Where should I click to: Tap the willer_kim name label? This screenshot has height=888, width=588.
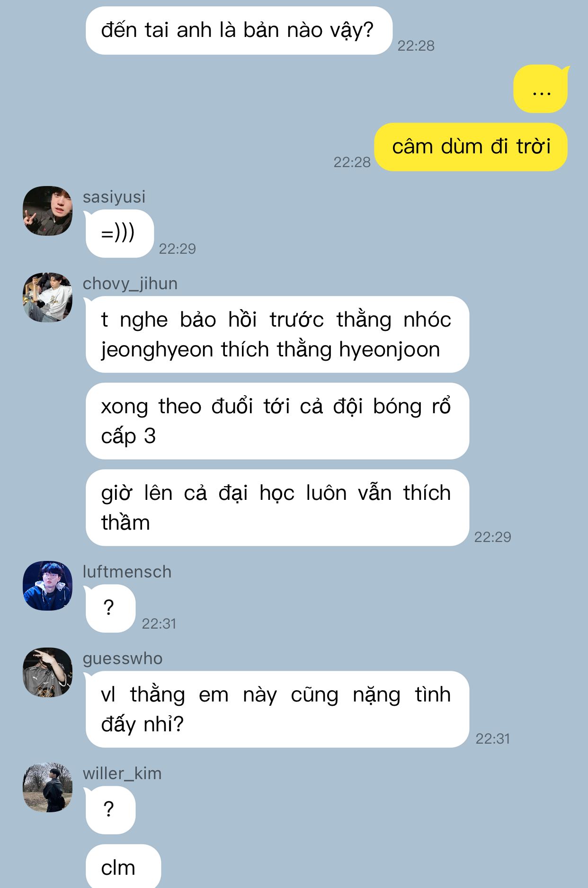click(x=122, y=773)
